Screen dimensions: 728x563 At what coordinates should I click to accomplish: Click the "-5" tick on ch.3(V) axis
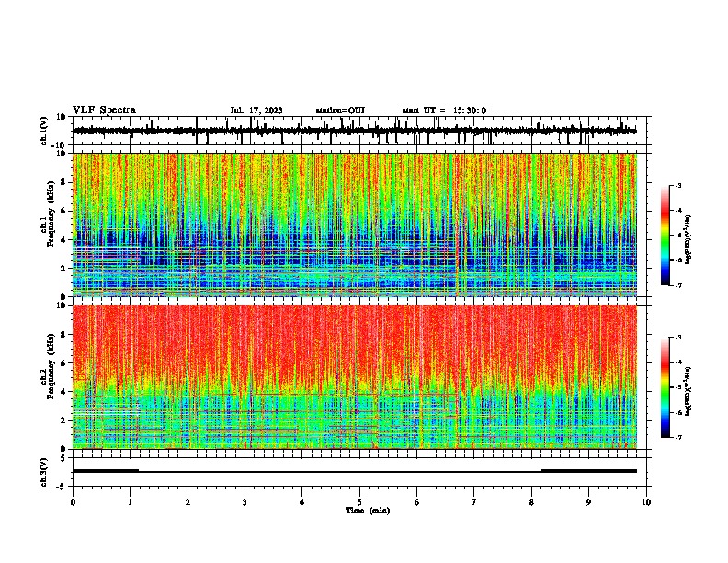point(63,487)
